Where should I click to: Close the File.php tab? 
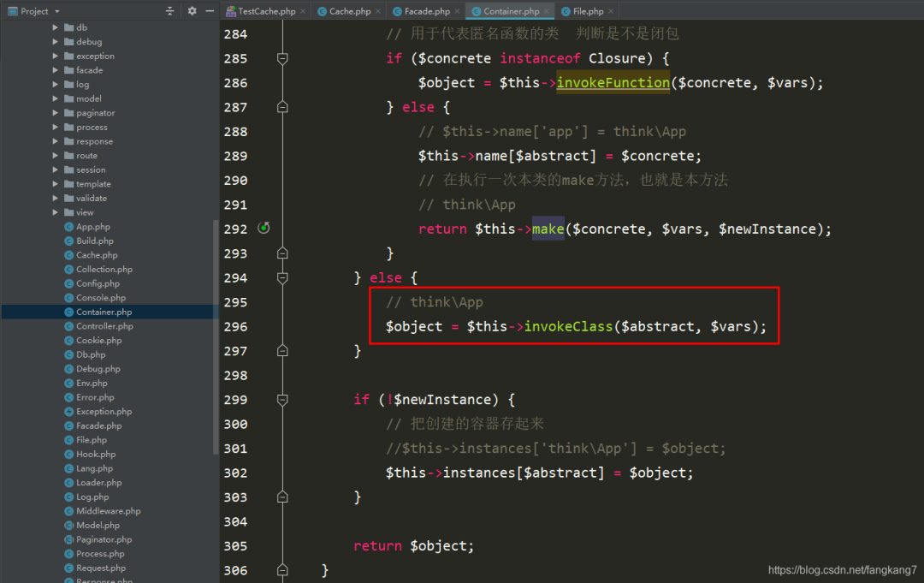click(x=611, y=11)
